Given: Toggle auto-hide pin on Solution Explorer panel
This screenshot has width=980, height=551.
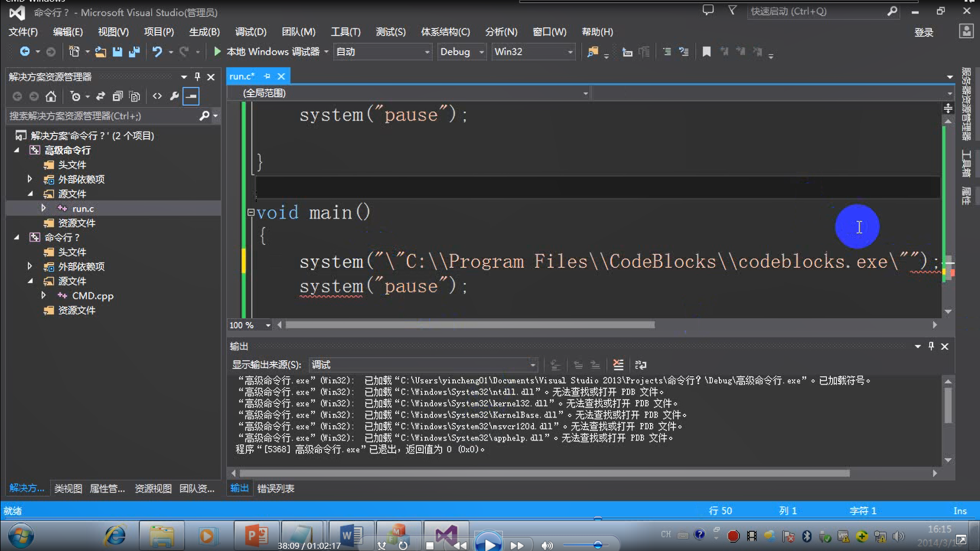Looking at the screenshot, I should click(197, 77).
